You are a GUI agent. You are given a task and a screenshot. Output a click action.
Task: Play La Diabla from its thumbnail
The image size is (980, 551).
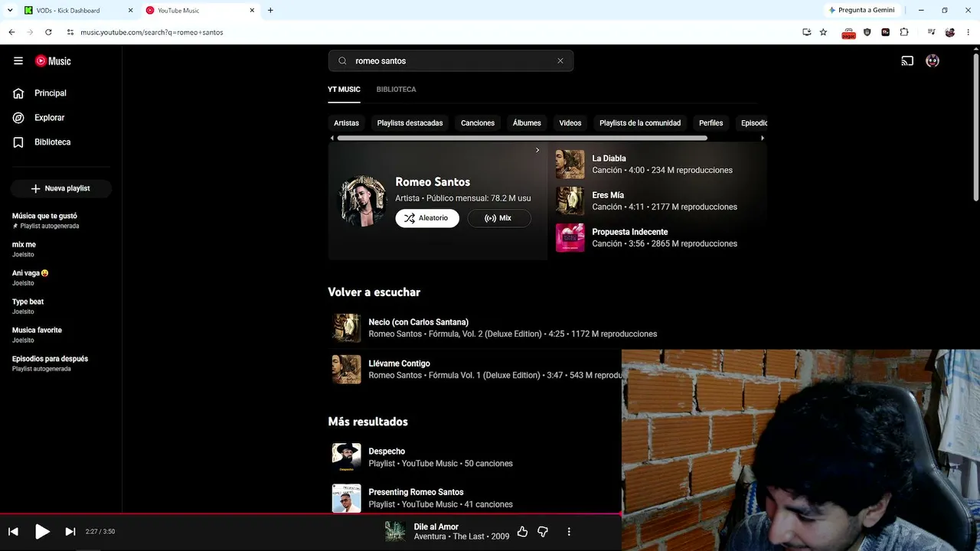click(x=570, y=165)
